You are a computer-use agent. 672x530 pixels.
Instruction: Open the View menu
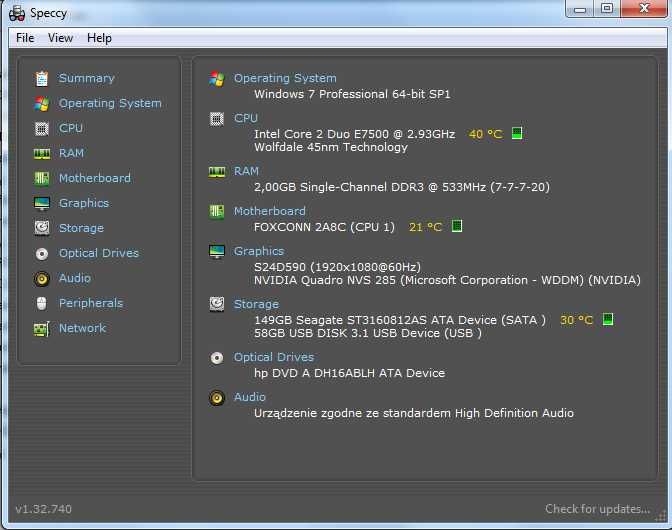(60, 38)
